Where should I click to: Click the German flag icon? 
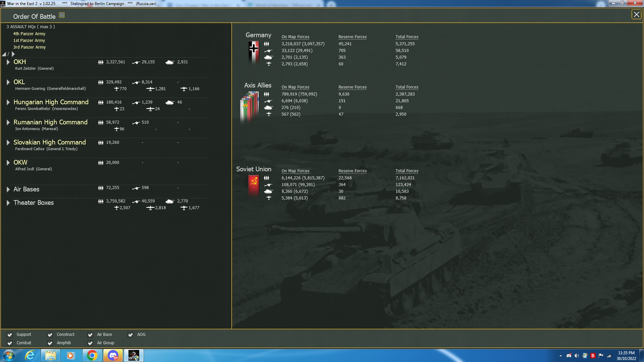pos(254,52)
